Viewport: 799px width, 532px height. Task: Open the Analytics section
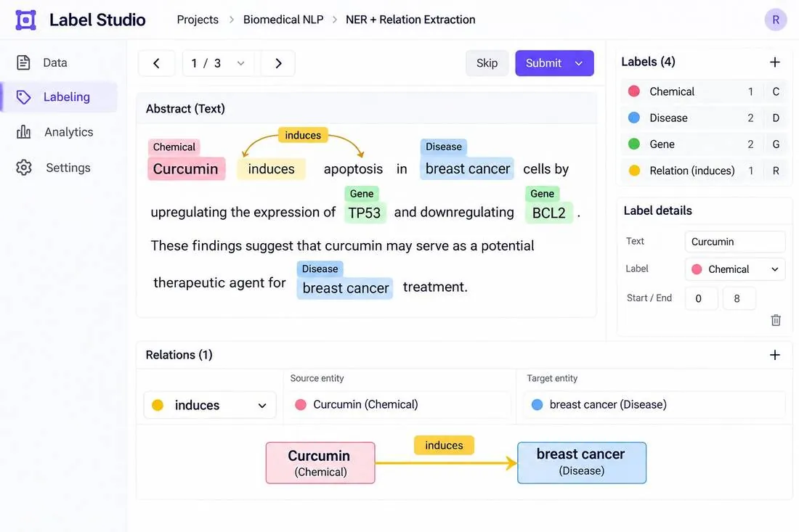pyautogui.click(x=59, y=132)
